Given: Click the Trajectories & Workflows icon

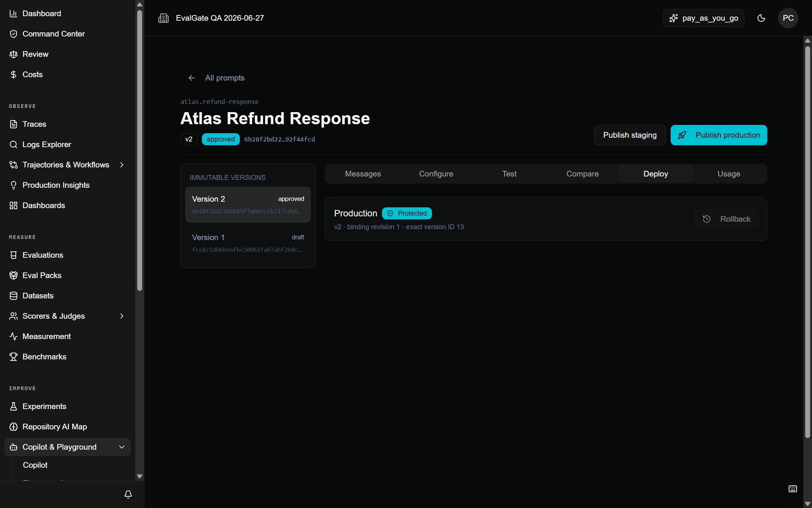Looking at the screenshot, I should click(x=14, y=165).
